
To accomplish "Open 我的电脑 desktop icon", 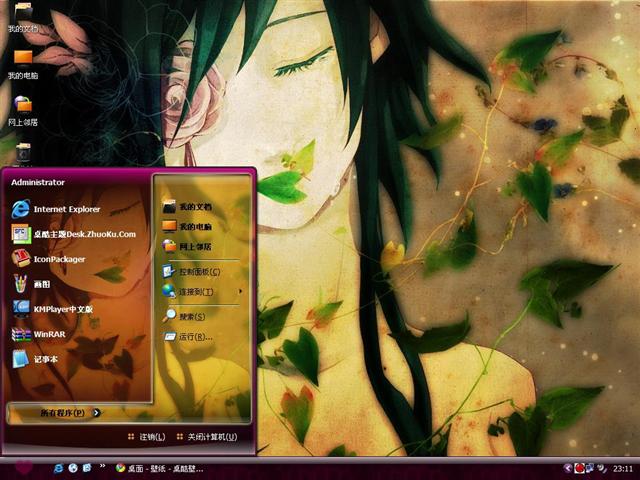I will (23, 64).
